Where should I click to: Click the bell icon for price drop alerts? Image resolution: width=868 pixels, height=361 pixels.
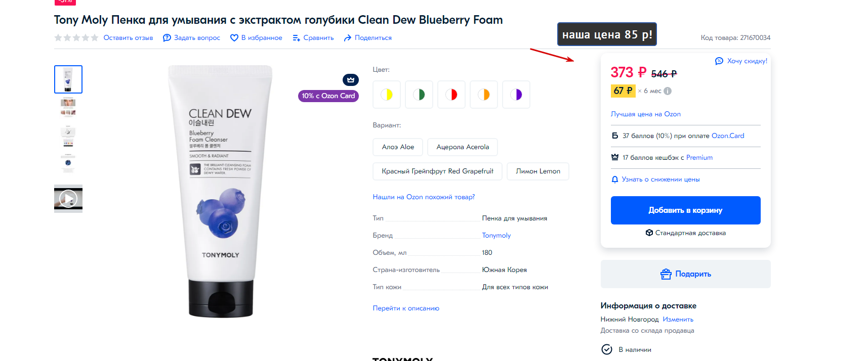pyautogui.click(x=615, y=179)
